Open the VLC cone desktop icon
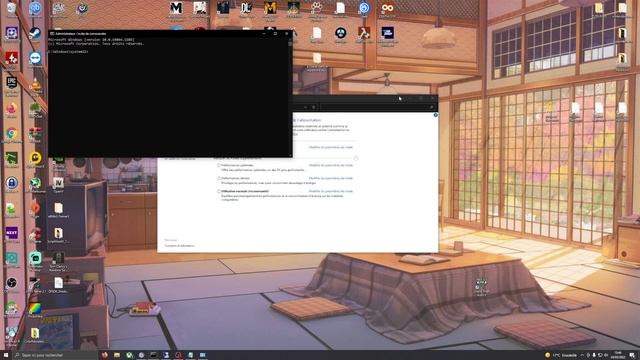 [36, 84]
